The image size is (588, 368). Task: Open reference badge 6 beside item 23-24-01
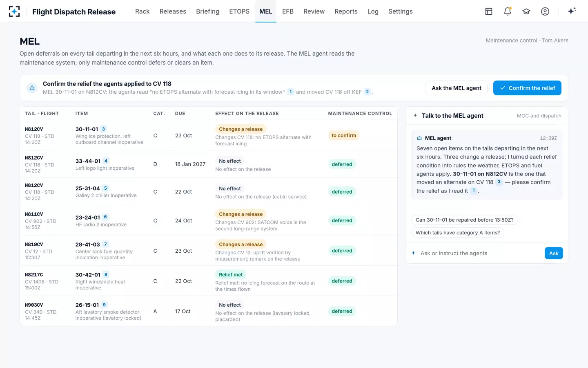click(x=105, y=217)
